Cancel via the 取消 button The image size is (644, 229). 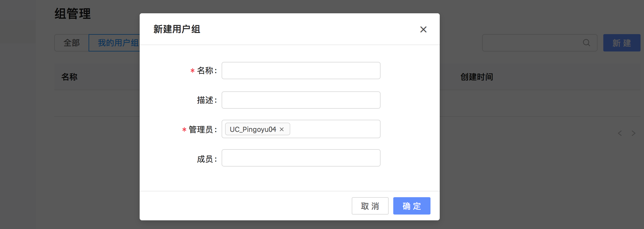[370, 206]
